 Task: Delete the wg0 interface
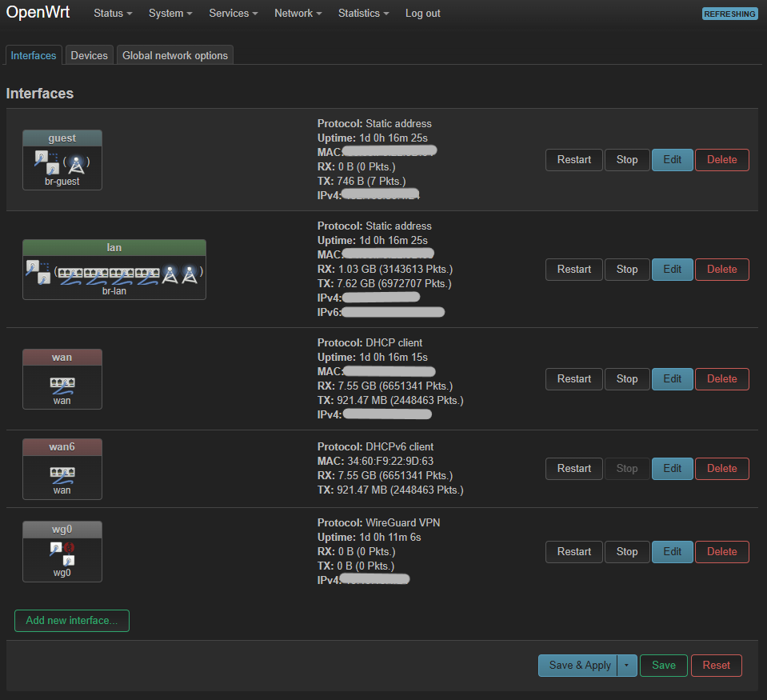tap(721, 551)
